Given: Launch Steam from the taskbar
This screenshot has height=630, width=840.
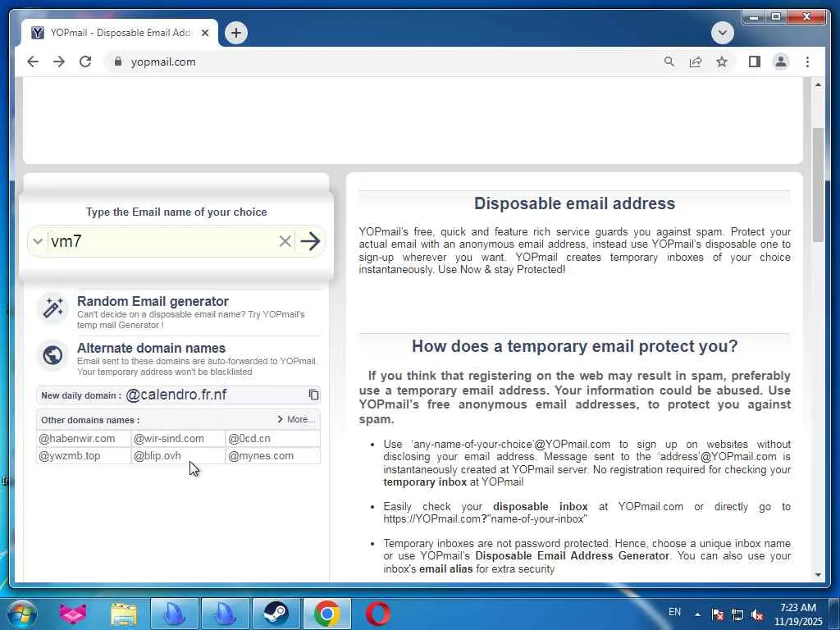Looking at the screenshot, I should point(276,614).
